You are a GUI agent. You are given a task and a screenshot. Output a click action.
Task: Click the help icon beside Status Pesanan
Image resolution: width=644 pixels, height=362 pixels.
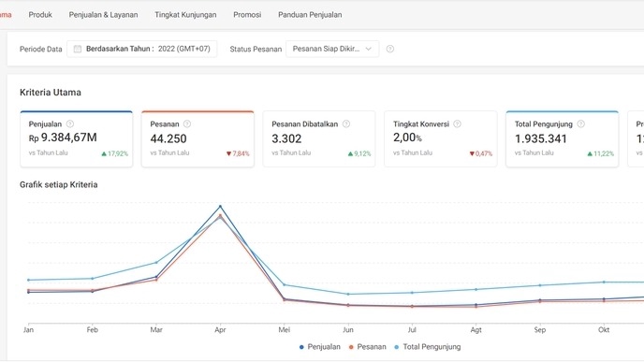coord(389,49)
